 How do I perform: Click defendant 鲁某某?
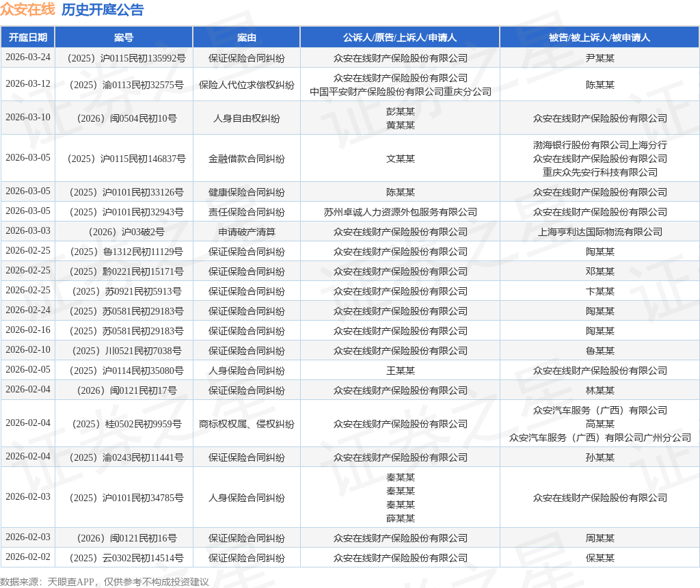(600, 351)
